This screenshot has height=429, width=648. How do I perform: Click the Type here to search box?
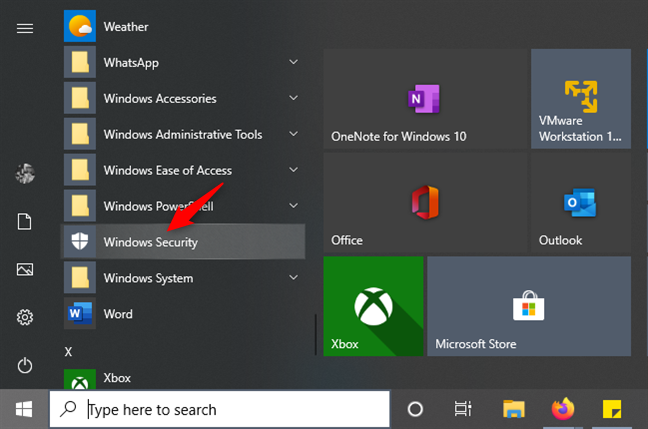tap(220, 409)
